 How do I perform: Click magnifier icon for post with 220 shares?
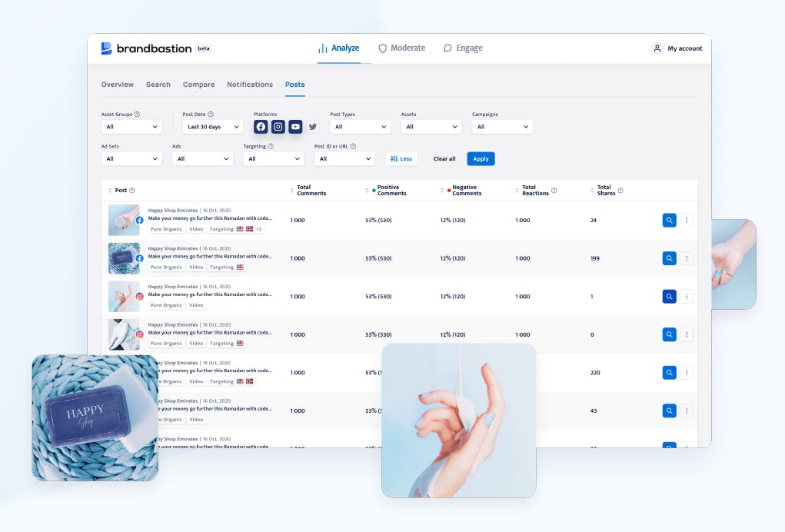[x=670, y=372]
